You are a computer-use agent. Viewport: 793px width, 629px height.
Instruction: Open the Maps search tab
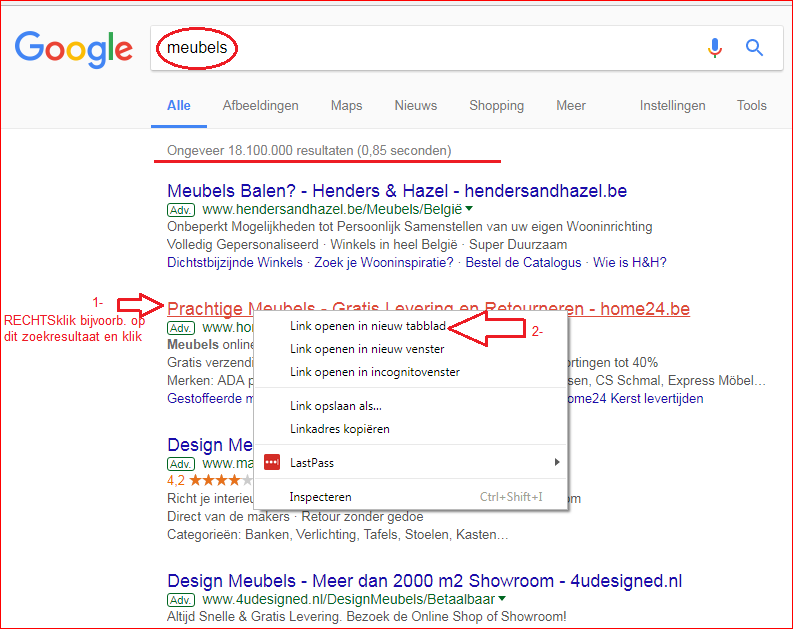pyautogui.click(x=346, y=105)
